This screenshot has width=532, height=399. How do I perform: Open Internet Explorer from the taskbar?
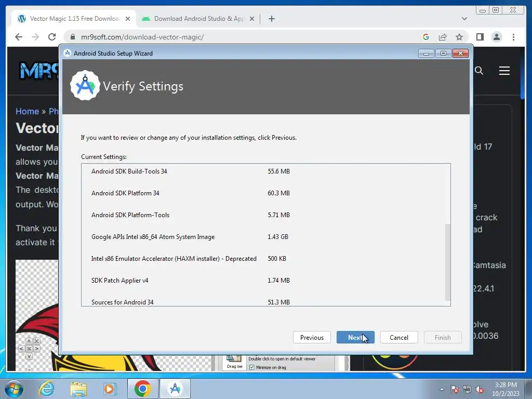[46, 389]
